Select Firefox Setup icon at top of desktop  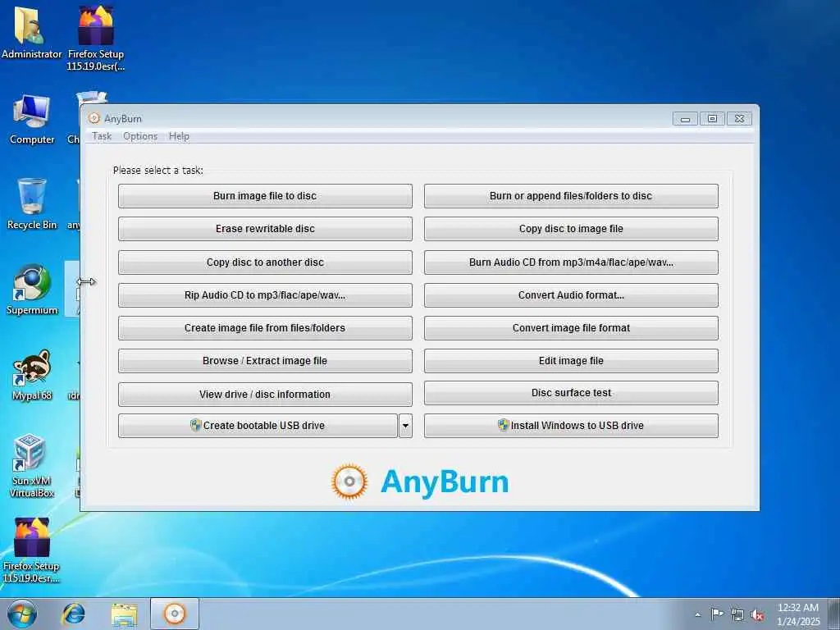pos(95,38)
